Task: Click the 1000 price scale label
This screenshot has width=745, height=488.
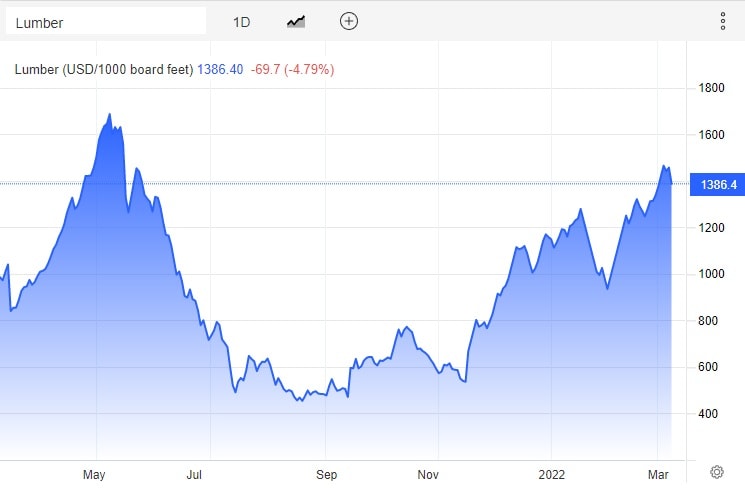Action: click(711, 274)
